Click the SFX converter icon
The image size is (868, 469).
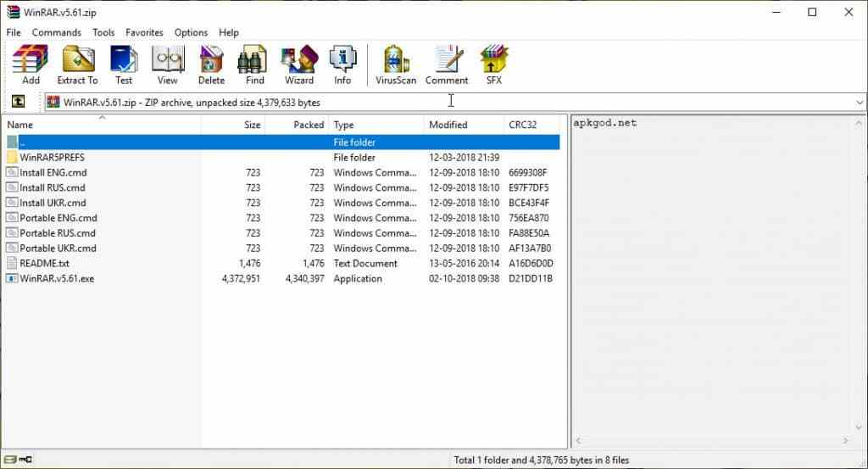tap(494, 64)
